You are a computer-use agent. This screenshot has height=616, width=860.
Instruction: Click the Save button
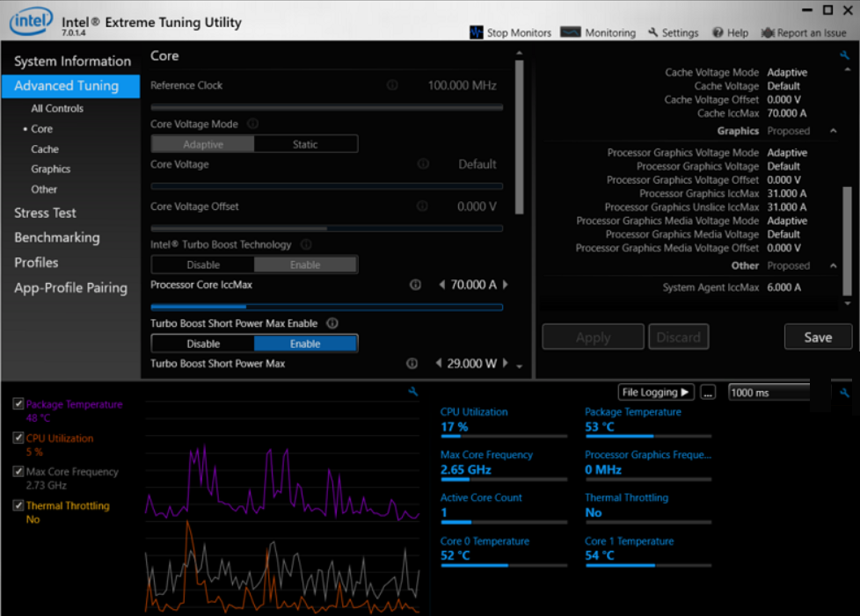pos(818,337)
